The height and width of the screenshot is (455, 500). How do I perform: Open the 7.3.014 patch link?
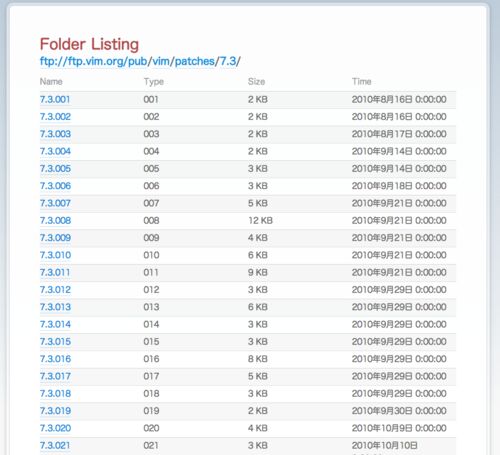(x=55, y=324)
